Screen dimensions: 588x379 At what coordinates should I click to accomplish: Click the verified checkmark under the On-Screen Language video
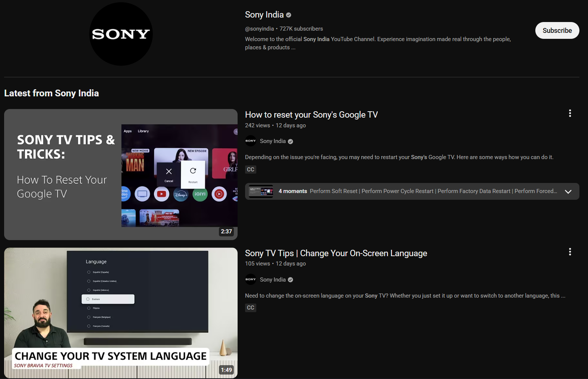[x=291, y=280]
